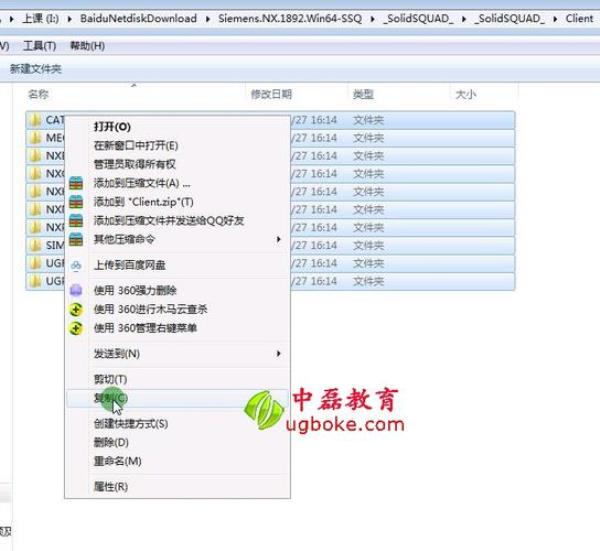600x551 pixels.
Task: Click the SIM folder icon in list
Action: [x=35, y=245]
